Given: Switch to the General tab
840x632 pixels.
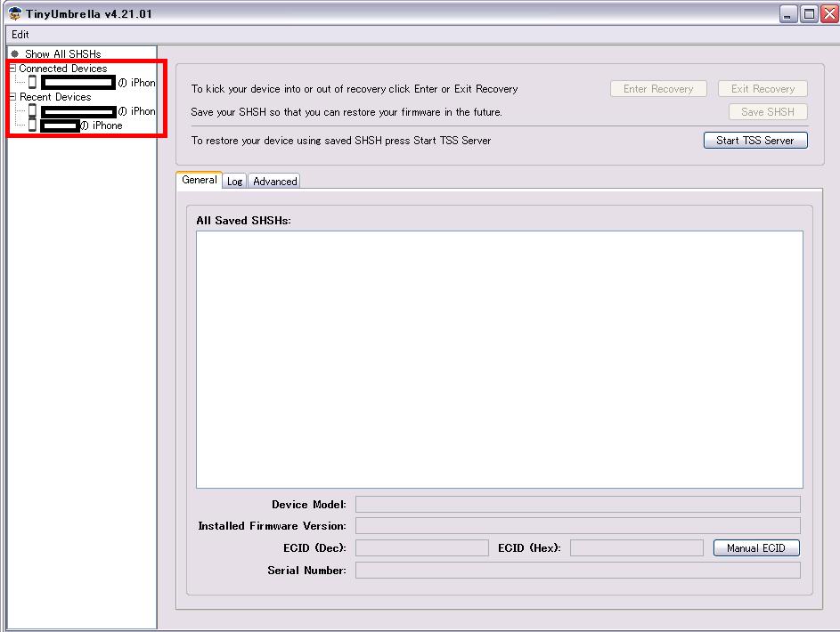Looking at the screenshot, I should [199, 180].
